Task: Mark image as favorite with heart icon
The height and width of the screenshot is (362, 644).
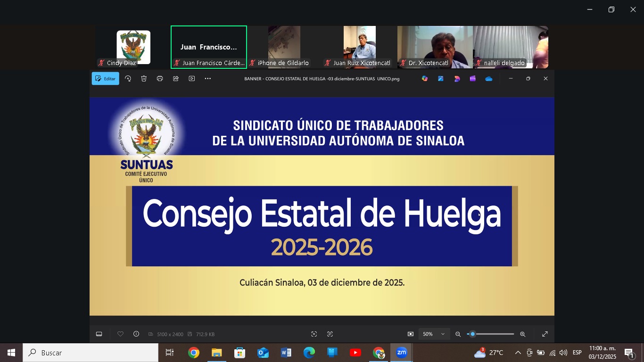Action: click(x=120, y=334)
